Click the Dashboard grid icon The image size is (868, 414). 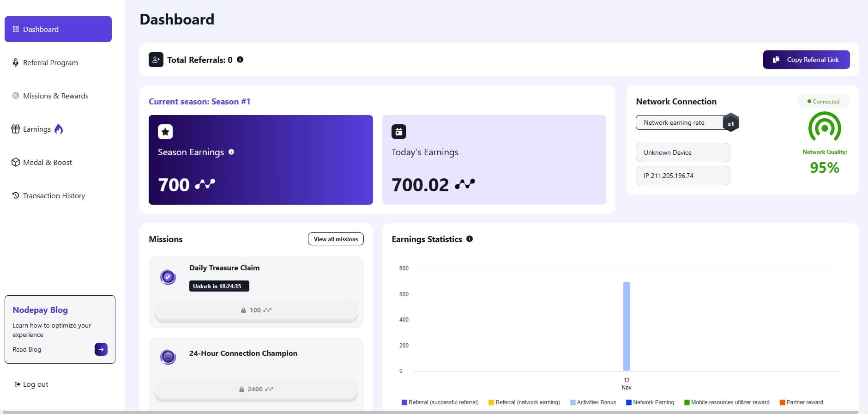16,29
